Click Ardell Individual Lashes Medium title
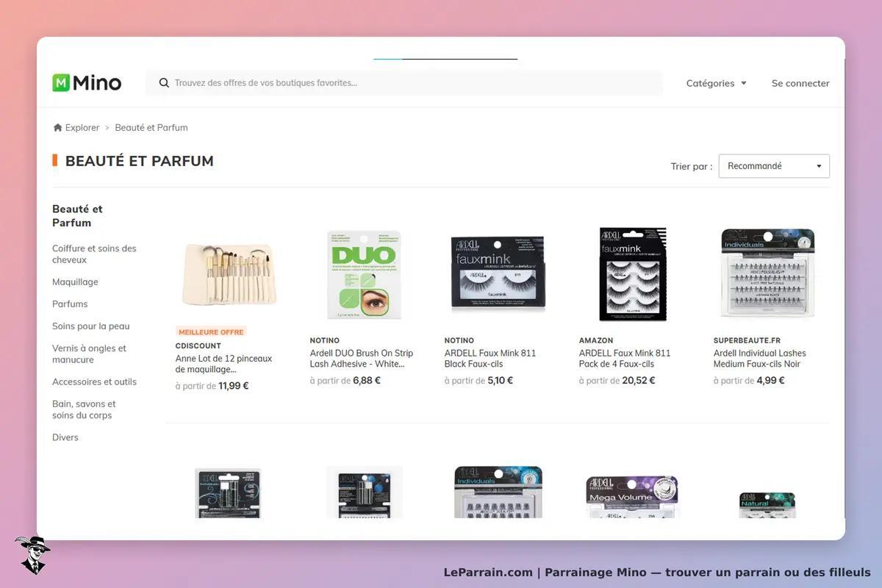882x588 pixels. pyautogui.click(x=760, y=359)
